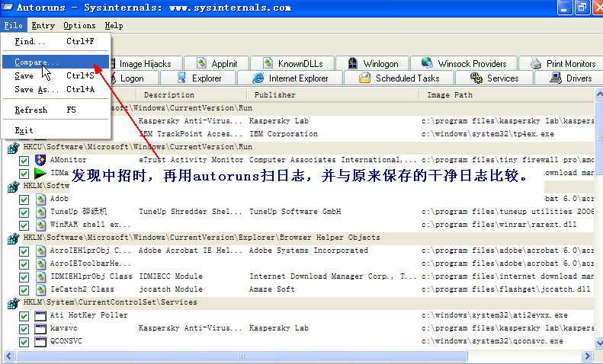Click the HKLM Services registry key icon
The image size is (603, 364).
14,303
